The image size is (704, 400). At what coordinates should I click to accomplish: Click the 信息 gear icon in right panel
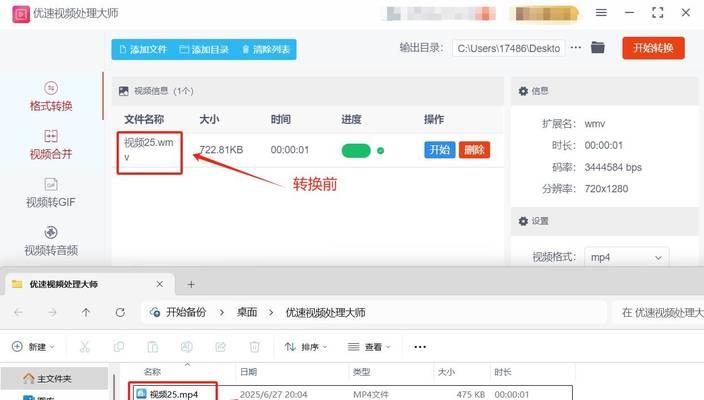[x=523, y=91]
